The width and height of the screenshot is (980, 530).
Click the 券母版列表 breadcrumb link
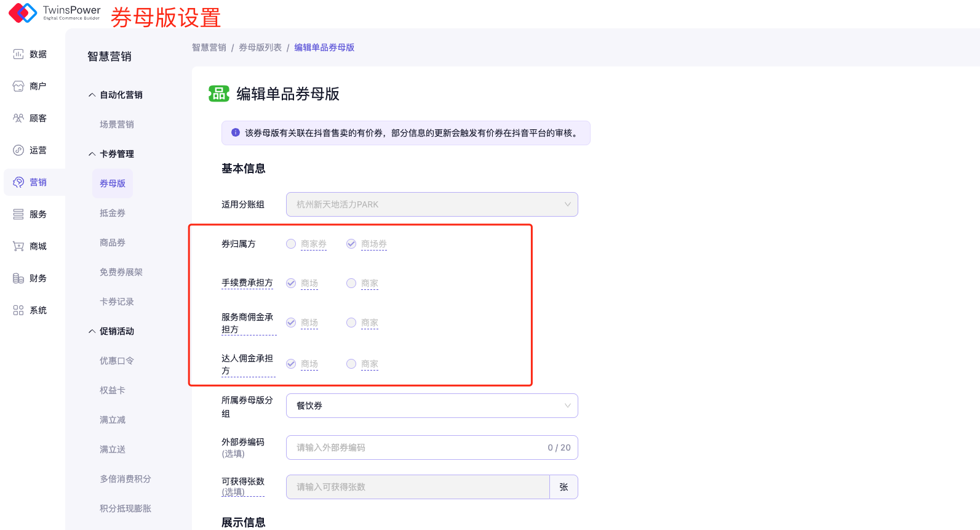pyautogui.click(x=260, y=47)
